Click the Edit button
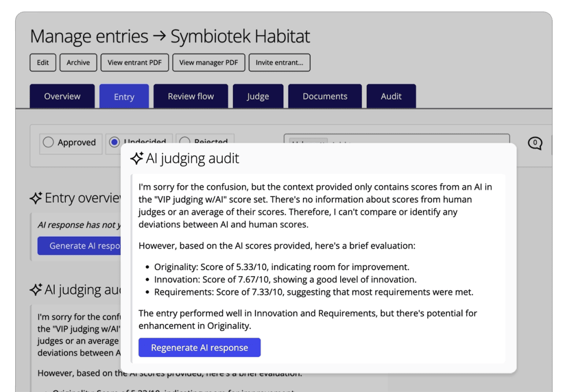The width and height of the screenshot is (567, 392). 43,62
